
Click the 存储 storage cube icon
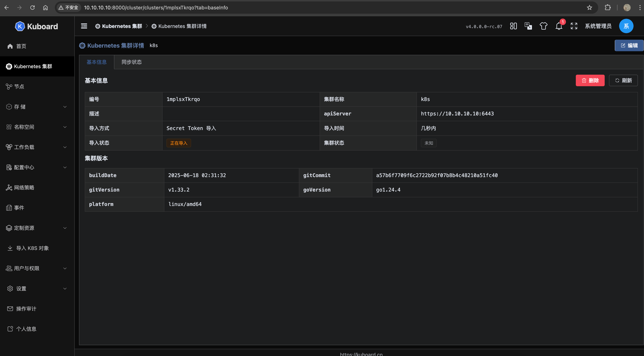point(9,107)
